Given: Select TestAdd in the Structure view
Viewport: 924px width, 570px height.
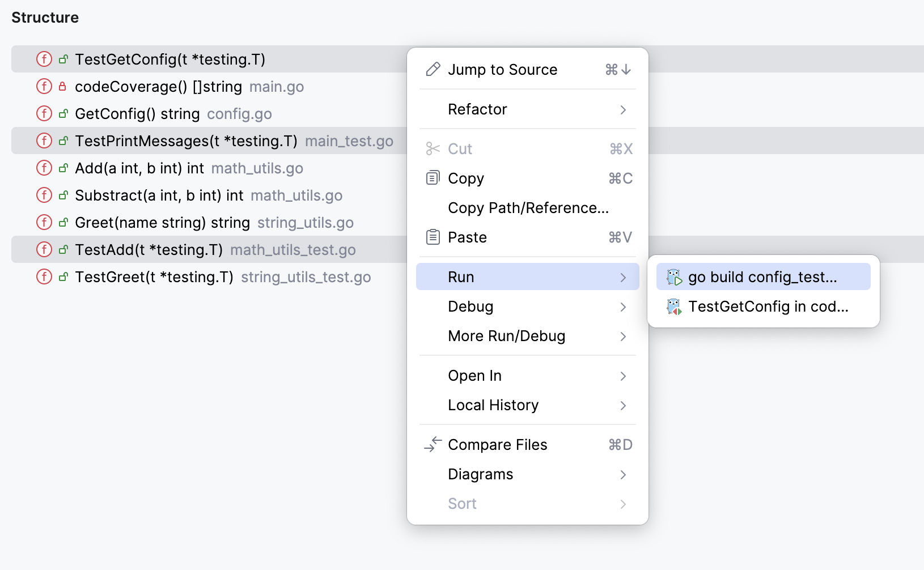Looking at the screenshot, I should pos(149,249).
